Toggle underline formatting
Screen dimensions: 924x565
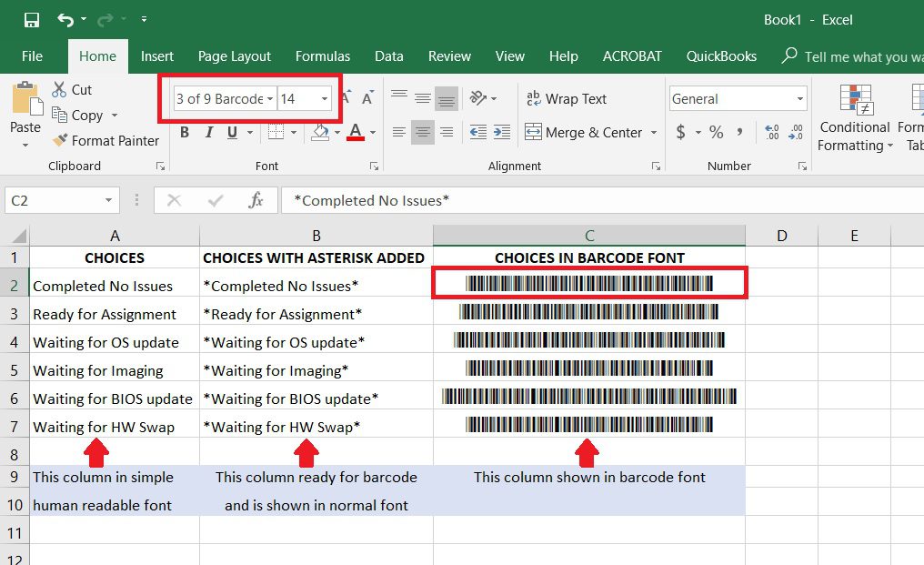pyautogui.click(x=232, y=132)
